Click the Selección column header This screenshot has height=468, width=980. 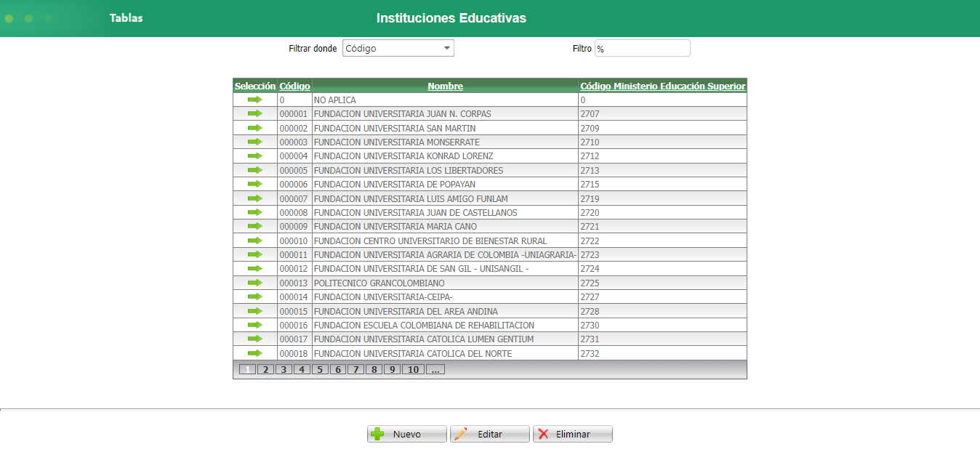point(255,86)
